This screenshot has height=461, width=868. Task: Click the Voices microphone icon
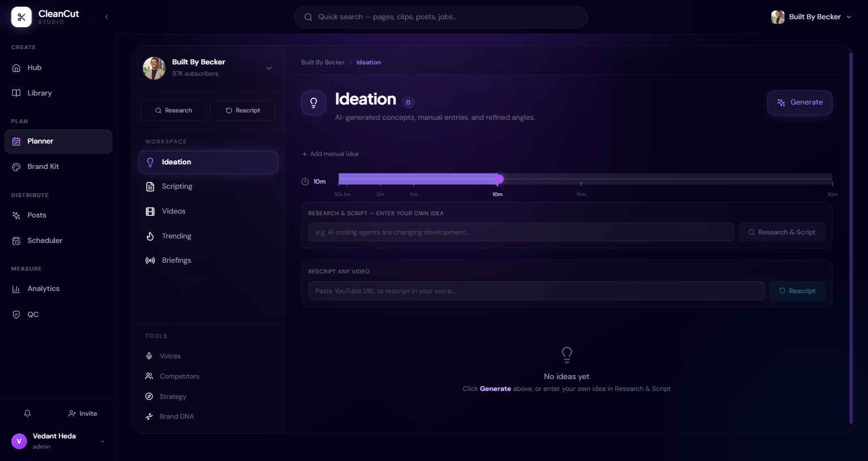point(149,356)
